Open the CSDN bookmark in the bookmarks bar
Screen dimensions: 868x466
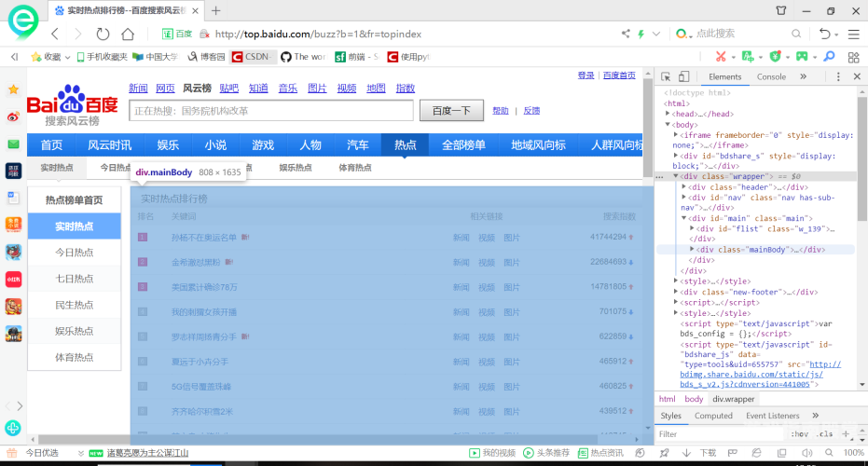[x=252, y=57]
